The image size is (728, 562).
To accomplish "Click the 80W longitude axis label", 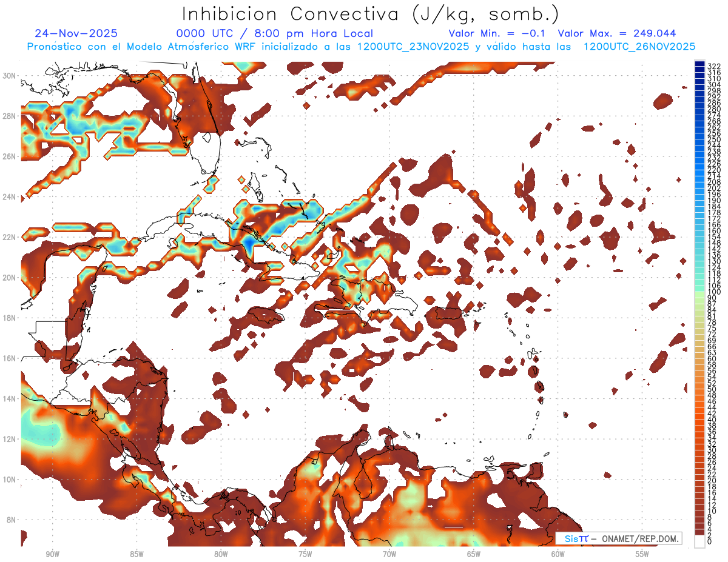I will coord(221,554).
